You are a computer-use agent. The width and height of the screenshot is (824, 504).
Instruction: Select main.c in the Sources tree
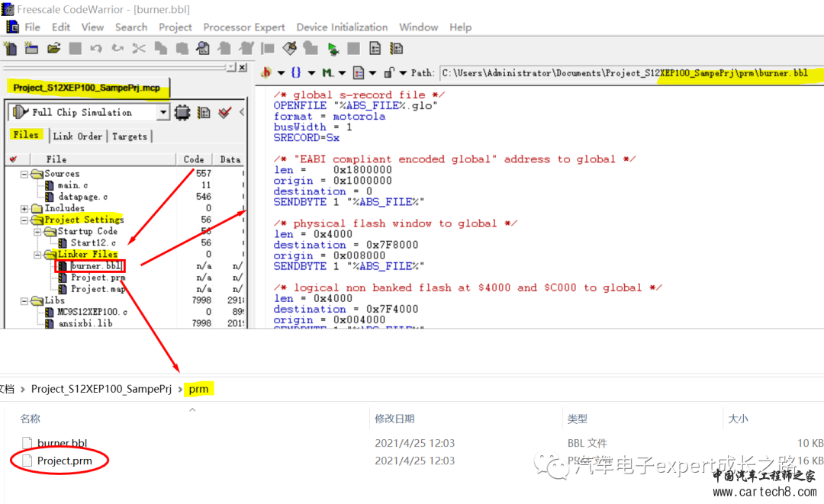[72, 185]
